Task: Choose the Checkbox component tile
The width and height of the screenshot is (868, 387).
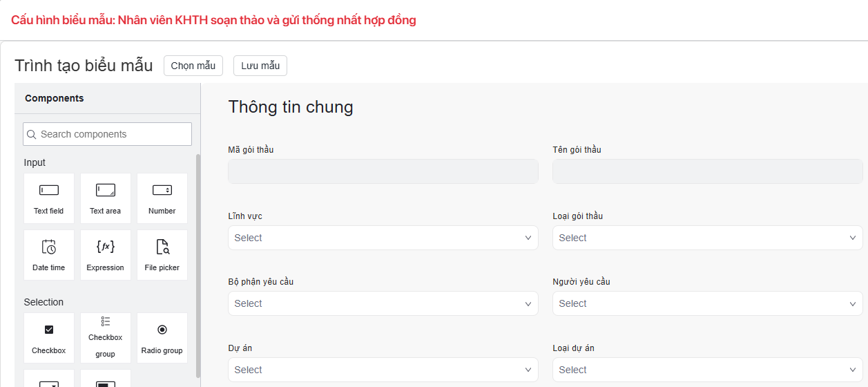Action: 48,338
